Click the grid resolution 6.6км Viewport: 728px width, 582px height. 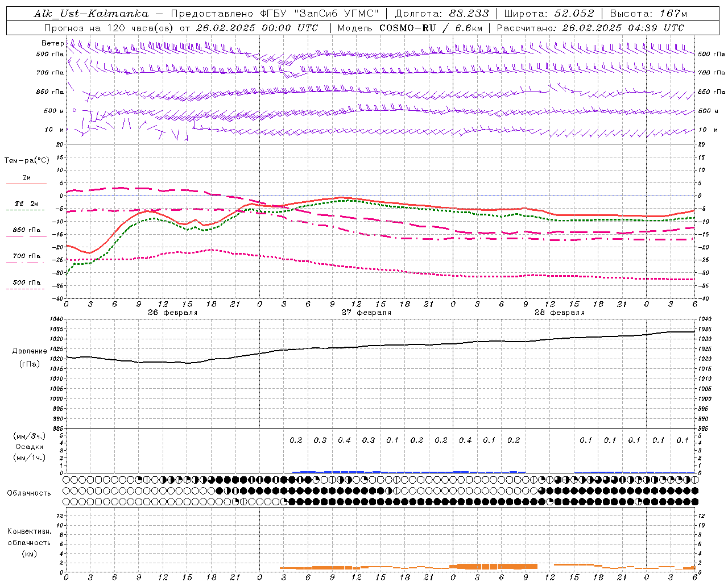coord(468,28)
